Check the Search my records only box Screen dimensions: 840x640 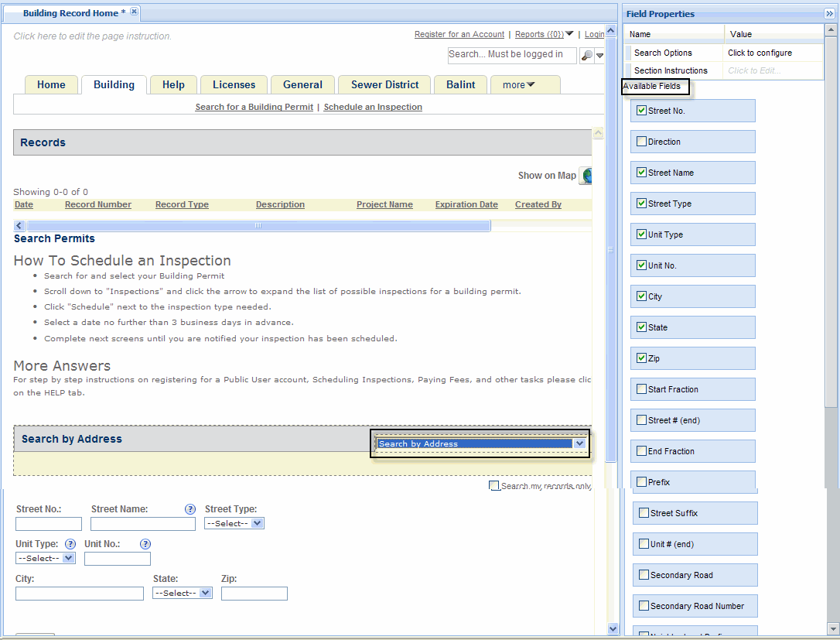494,486
